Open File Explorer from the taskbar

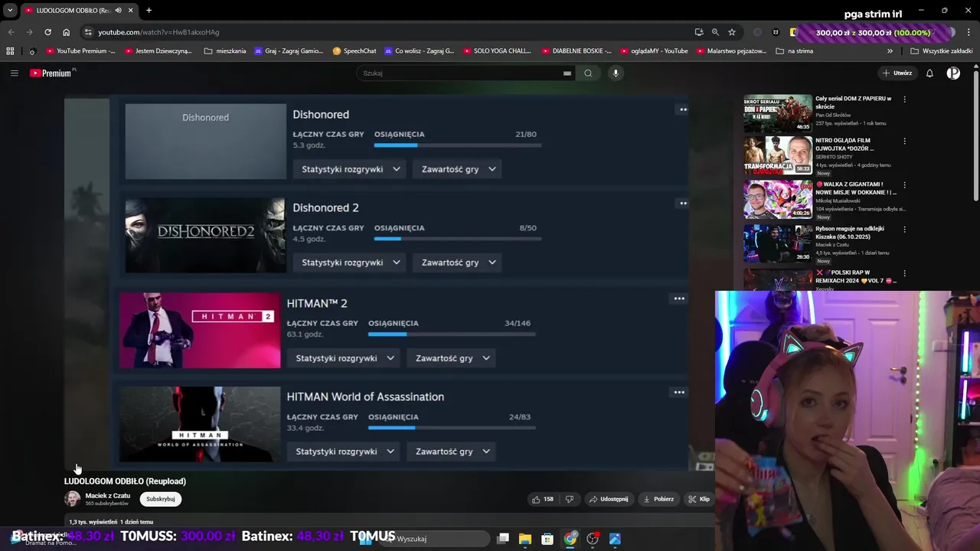pos(525,539)
